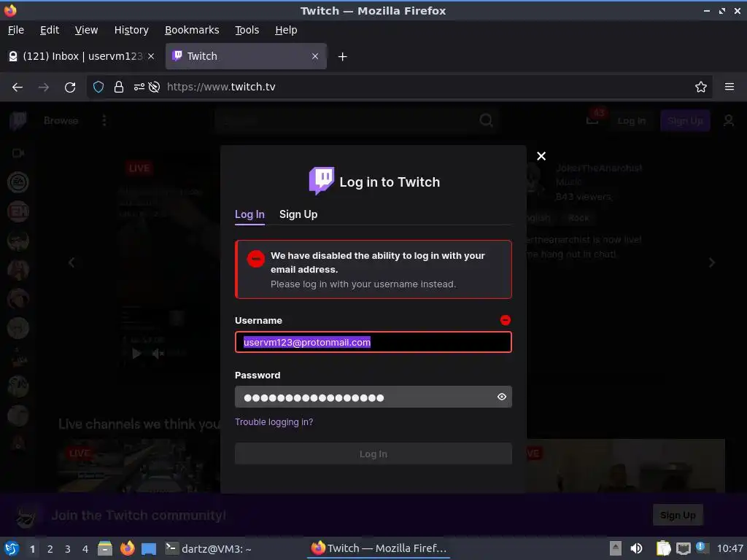Switch to the Sign Up tab in the dialog
Image resolution: width=747 pixels, height=560 pixels.
[298, 214]
